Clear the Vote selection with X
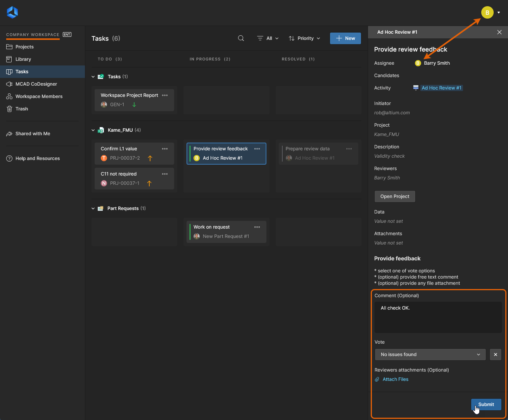Screen dimensions: 508x420 click(x=496, y=355)
